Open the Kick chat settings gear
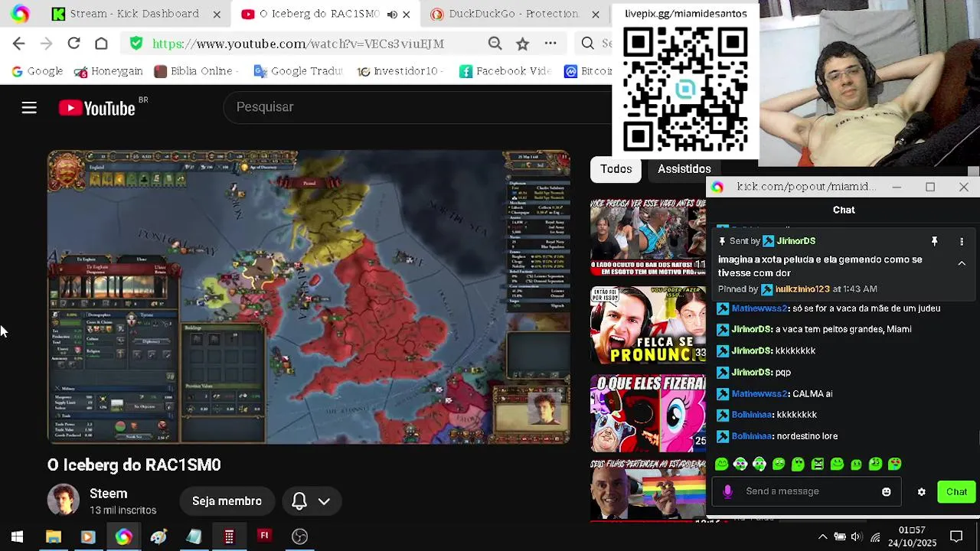980x551 pixels. tap(922, 492)
